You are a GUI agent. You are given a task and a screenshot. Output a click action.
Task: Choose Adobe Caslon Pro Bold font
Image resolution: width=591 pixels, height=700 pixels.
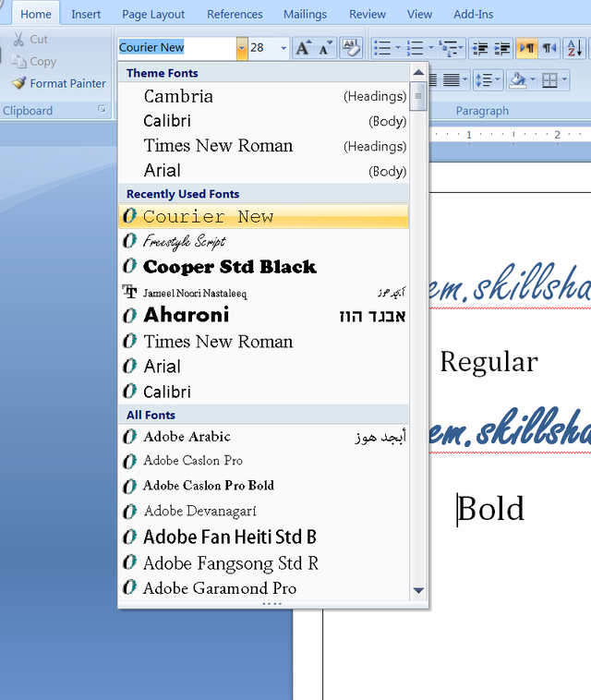point(263,486)
